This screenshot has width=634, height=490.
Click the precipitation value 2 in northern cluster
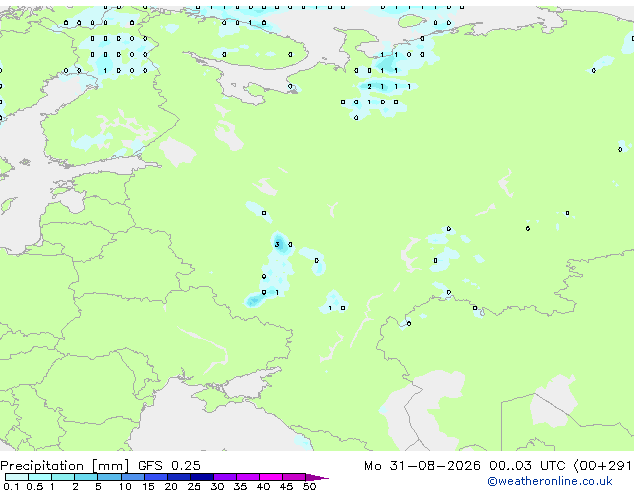pyautogui.click(x=369, y=87)
